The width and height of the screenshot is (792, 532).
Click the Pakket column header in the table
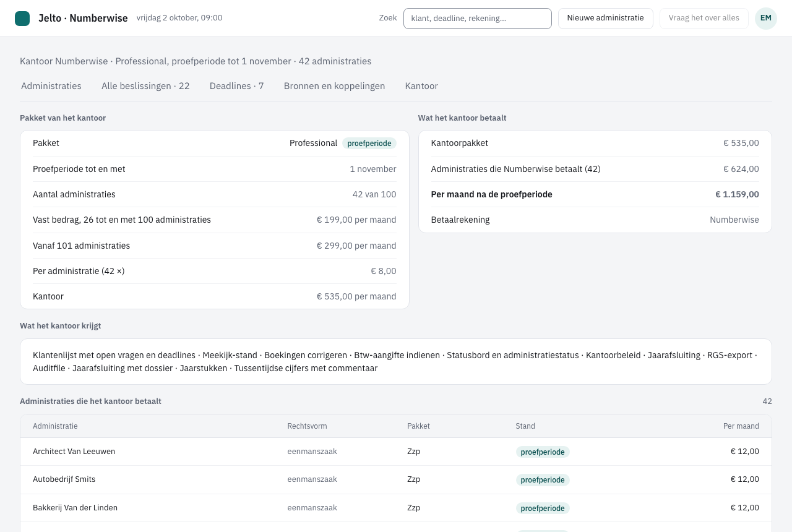pyautogui.click(x=418, y=426)
